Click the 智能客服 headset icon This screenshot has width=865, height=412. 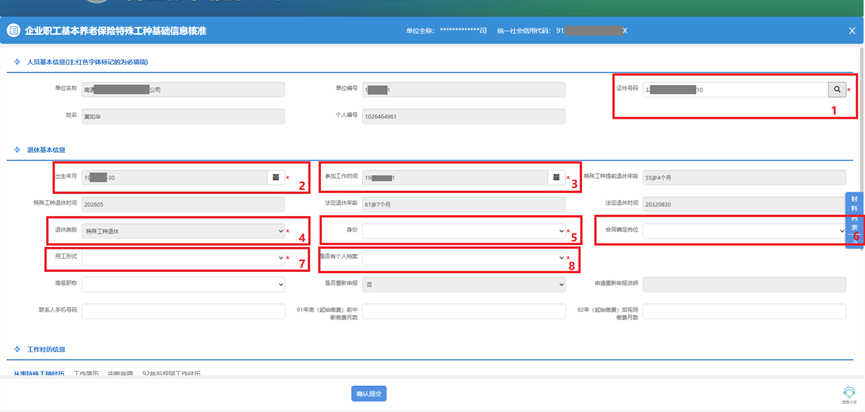[x=848, y=392]
